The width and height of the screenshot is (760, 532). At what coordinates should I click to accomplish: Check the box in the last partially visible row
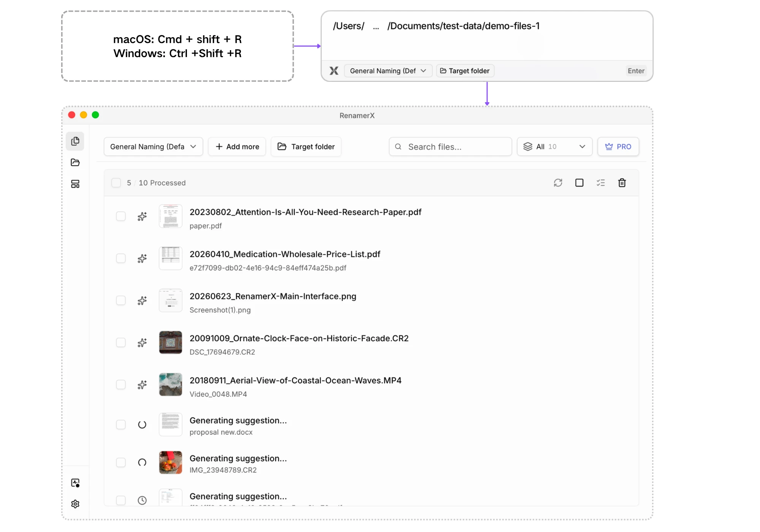[121, 500]
